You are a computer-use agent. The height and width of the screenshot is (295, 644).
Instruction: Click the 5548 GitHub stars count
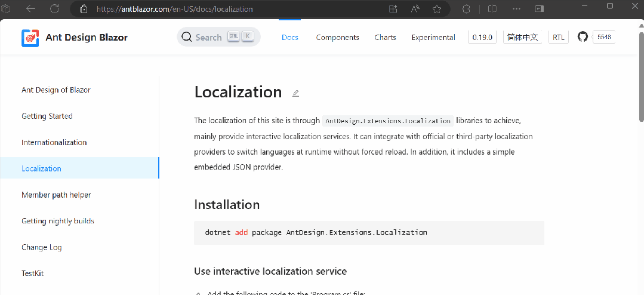[604, 37]
